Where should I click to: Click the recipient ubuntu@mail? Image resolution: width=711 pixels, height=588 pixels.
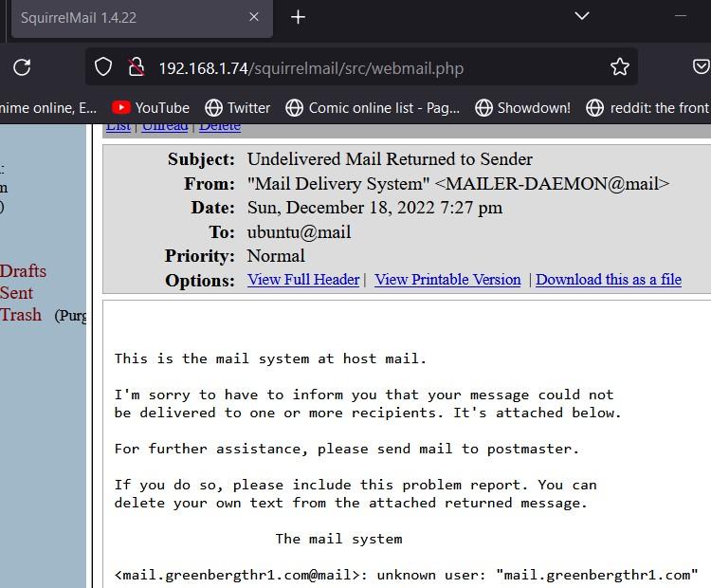(299, 232)
